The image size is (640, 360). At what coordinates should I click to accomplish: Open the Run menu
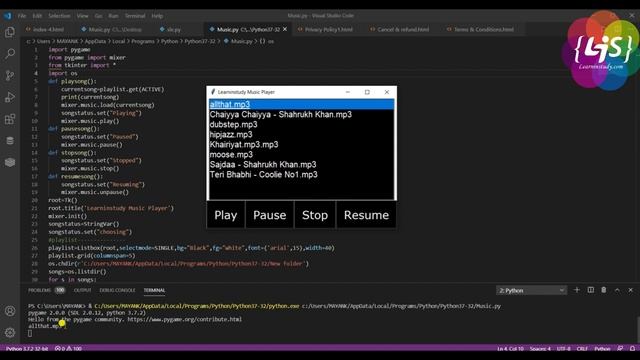tap(113, 16)
